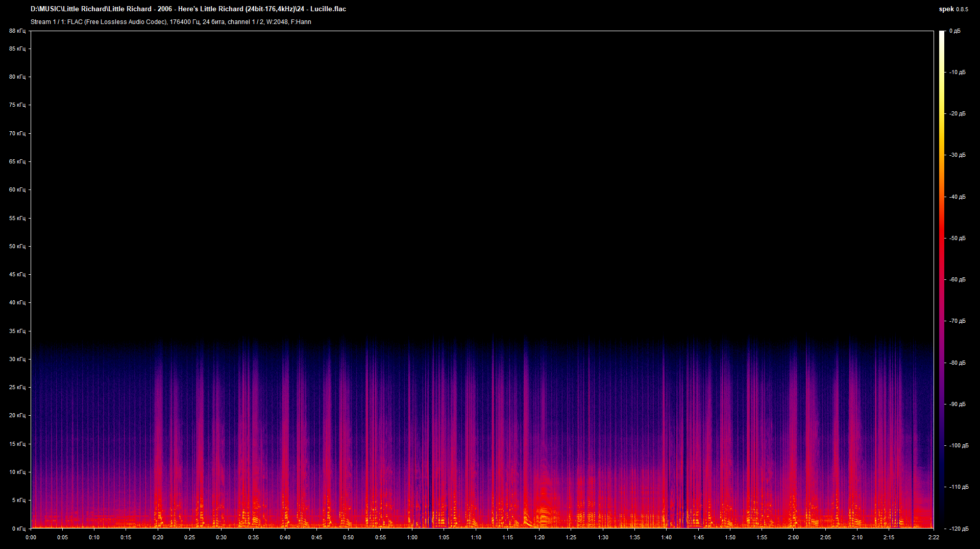Click the FLAC stream info line
This screenshot has height=549, width=980.
click(x=171, y=22)
